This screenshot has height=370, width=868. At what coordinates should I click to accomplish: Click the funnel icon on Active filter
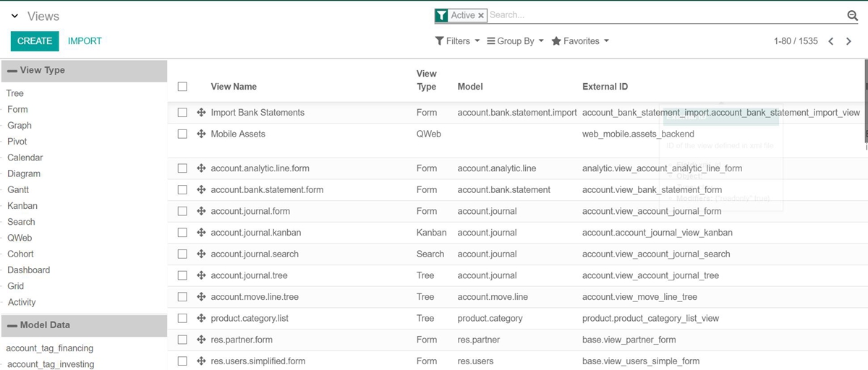coord(441,15)
